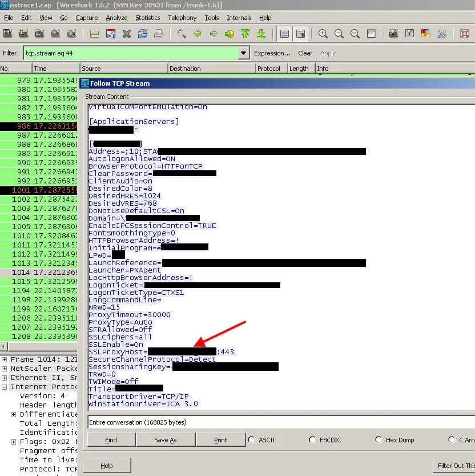Expand the Differentiated Services field node
Screen dimensions: 475x476
13,414
